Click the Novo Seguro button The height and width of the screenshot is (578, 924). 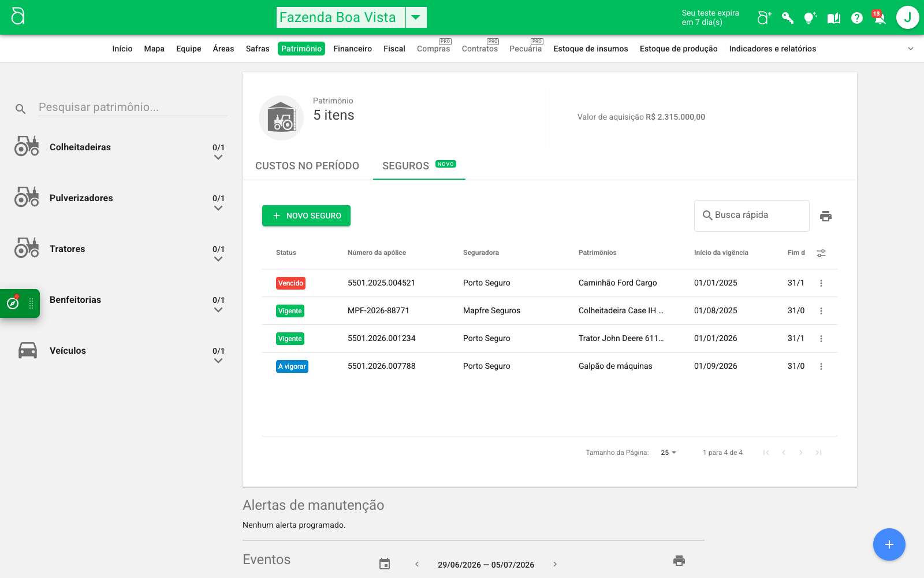[306, 216]
